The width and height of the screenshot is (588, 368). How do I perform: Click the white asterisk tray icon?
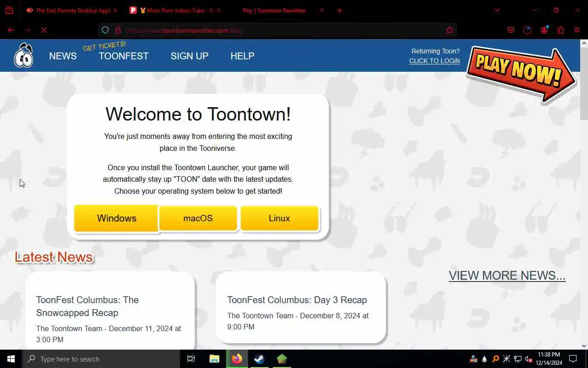tap(507, 359)
